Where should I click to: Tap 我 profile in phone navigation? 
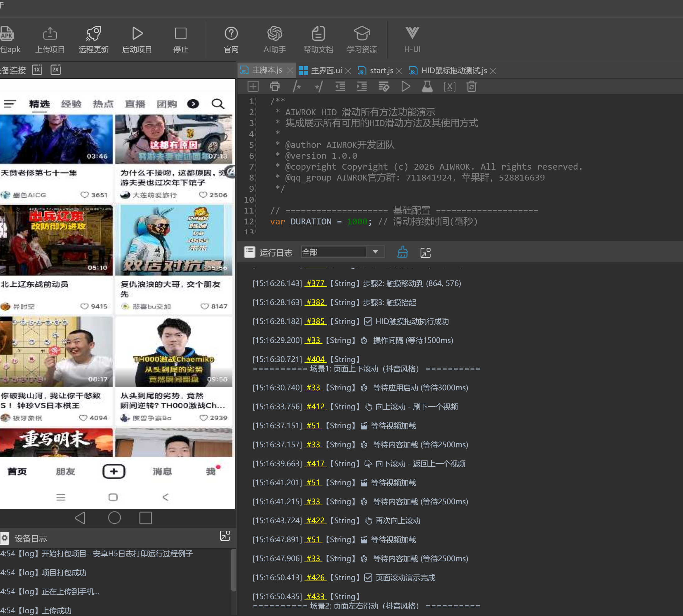211,472
